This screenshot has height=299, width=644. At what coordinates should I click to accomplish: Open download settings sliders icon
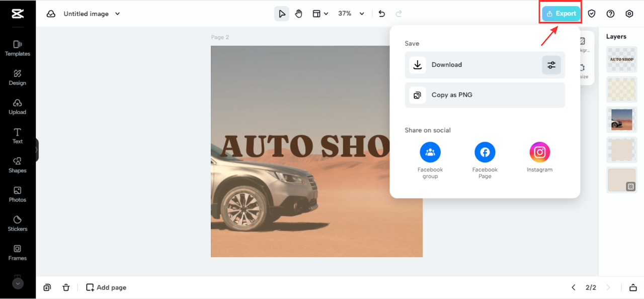point(551,65)
